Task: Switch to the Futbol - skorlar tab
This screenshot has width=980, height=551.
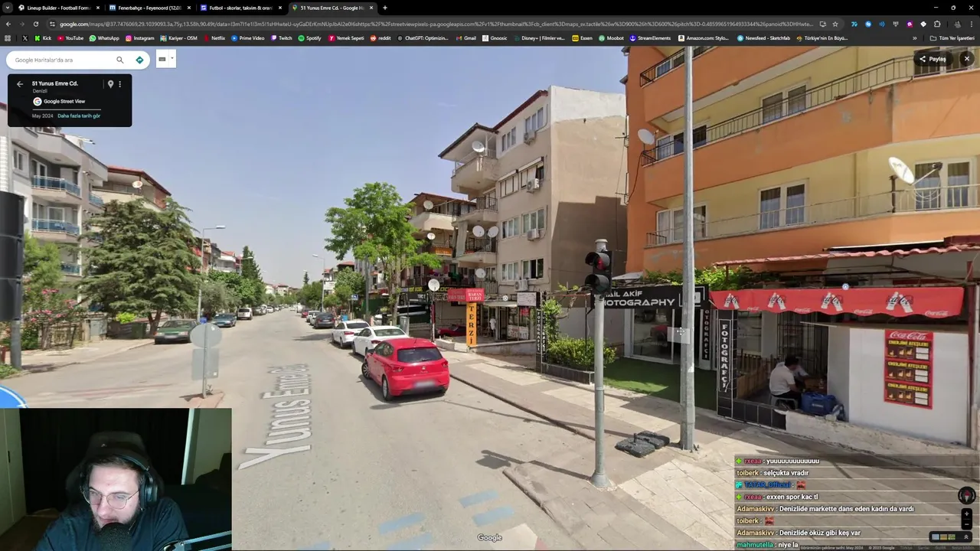Action: point(240,8)
